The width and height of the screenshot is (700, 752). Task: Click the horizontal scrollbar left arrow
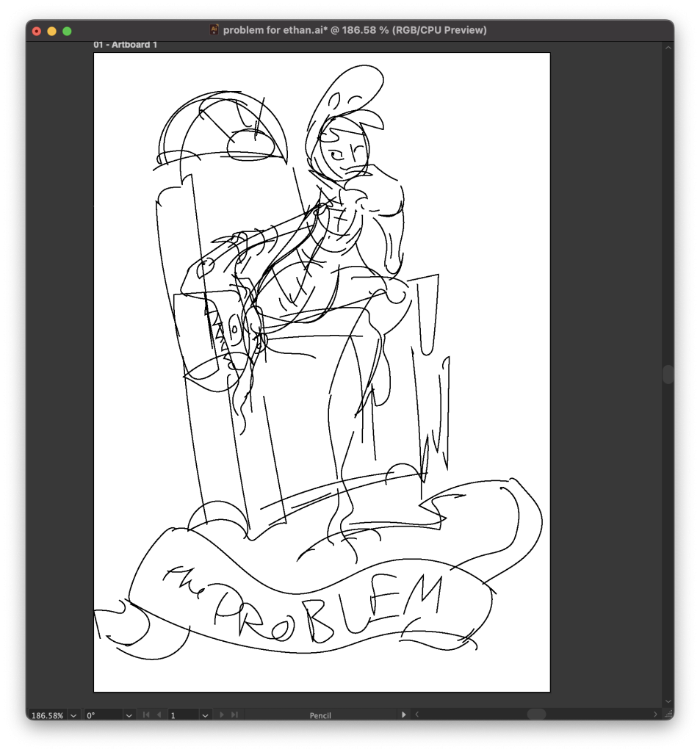click(x=417, y=715)
